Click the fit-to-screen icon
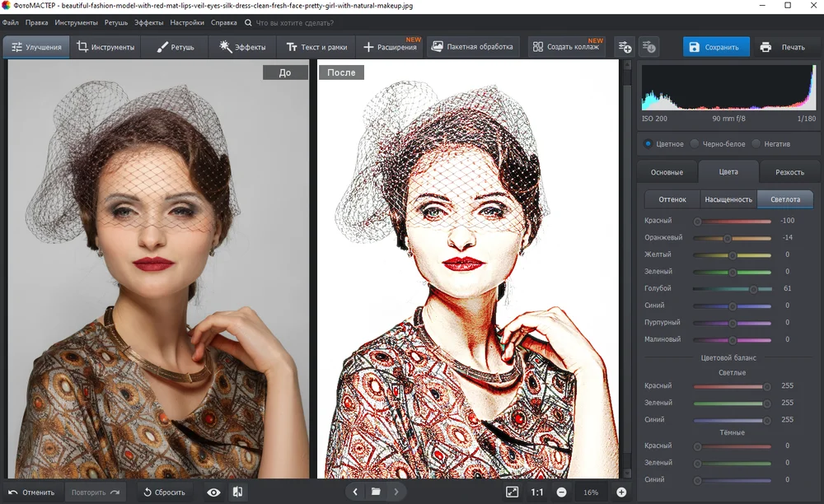The image size is (824, 504). coord(512,492)
